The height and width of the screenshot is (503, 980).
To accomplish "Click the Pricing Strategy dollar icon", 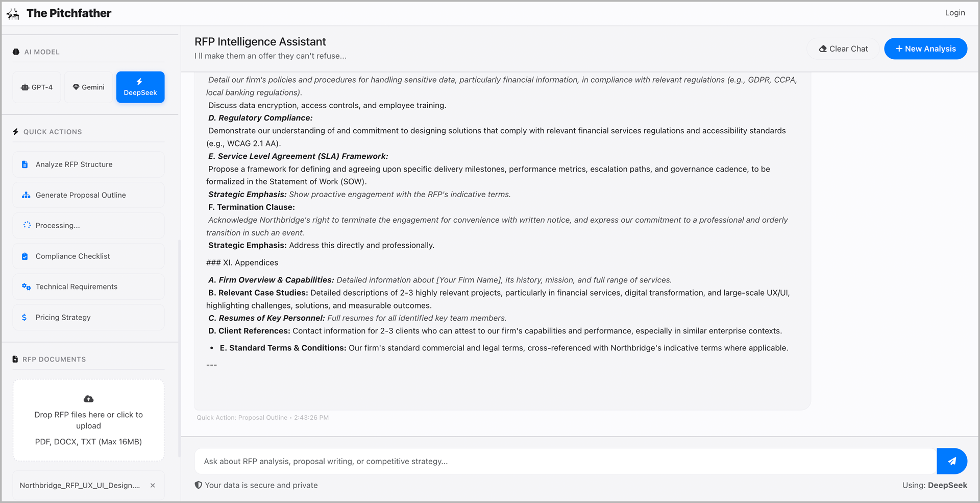I will pyautogui.click(x=24, y=318).
